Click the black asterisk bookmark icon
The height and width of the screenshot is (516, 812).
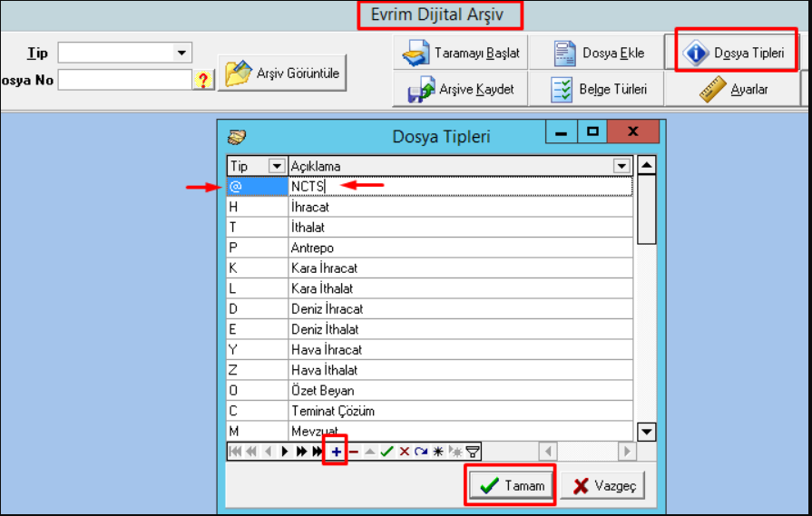tap(438, 452)
